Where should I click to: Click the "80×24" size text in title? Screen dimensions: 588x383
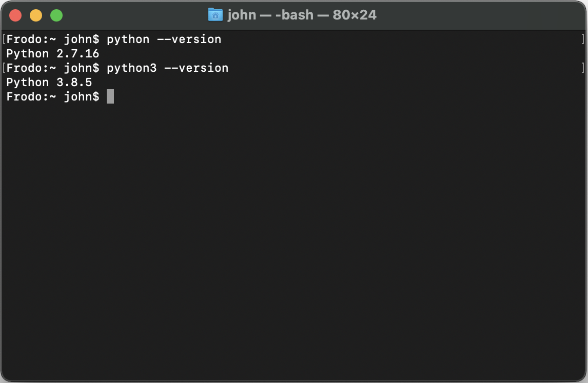[x=355, y=15]
